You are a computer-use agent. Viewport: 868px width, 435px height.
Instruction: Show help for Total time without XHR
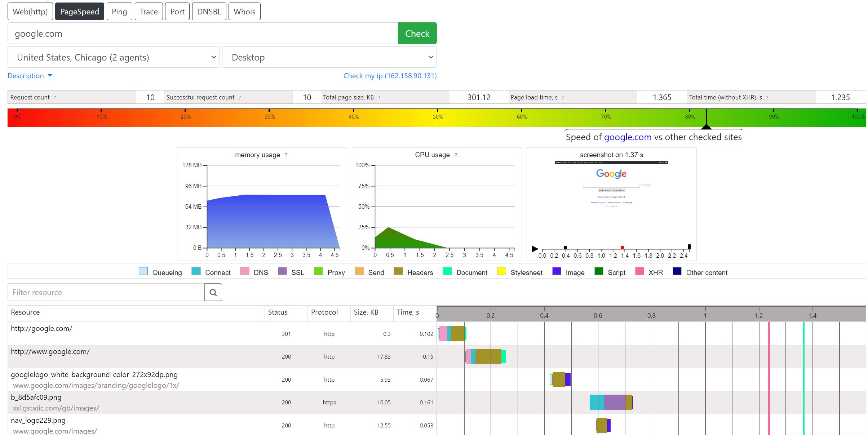click(767, 98)
